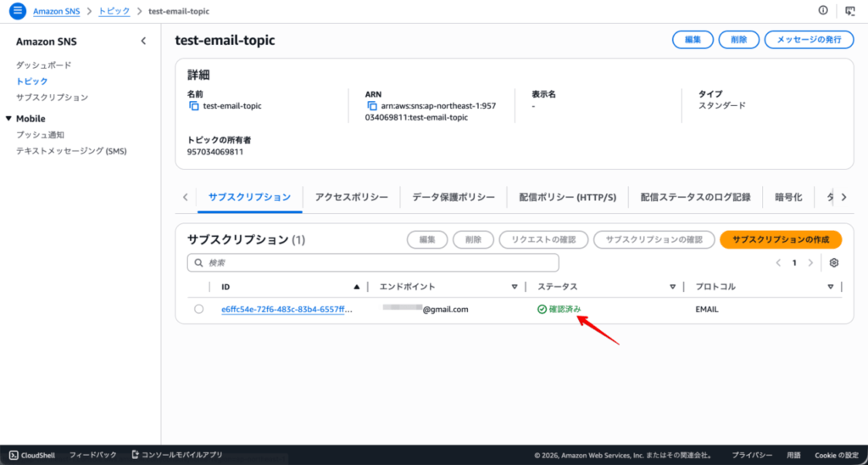This screenshot has height=465, width=868.
Task: Open subscription ID e6ffc54e link
Action: (x=287, y=310)
